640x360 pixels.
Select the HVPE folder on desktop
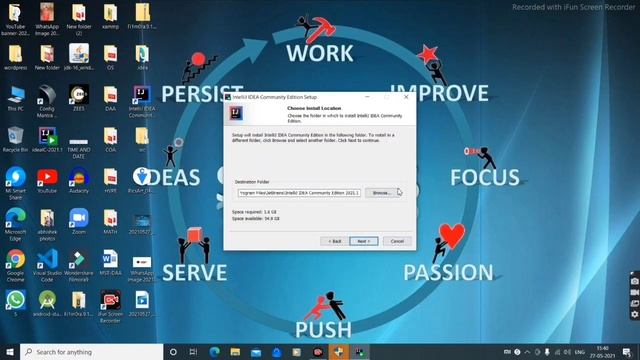click(x=110, y=180)
